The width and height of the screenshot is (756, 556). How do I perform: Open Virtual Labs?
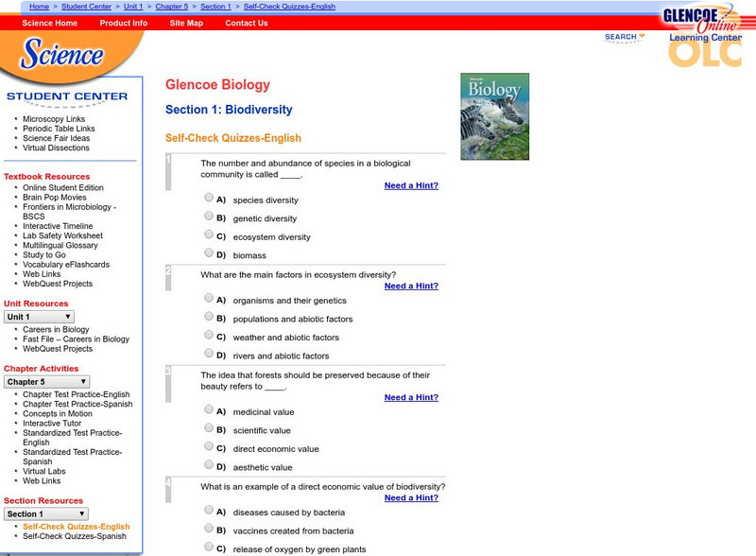pyautogui.click(x=43, y=471)
